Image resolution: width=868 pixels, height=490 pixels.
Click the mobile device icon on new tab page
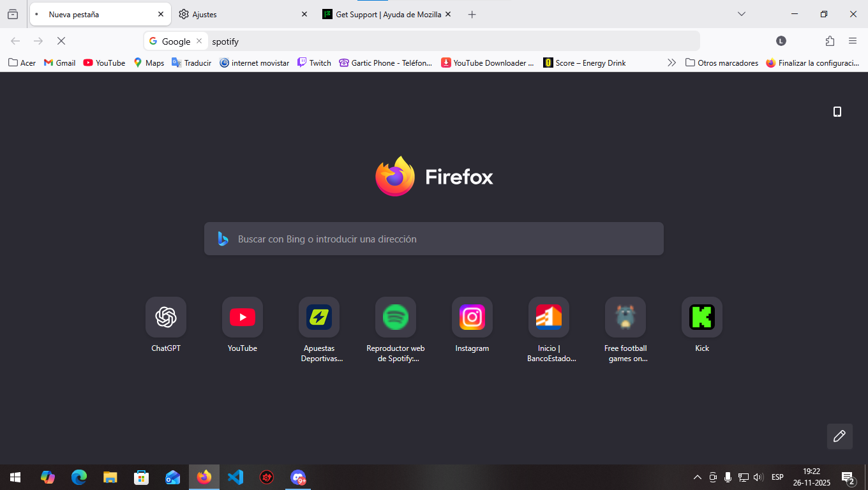point(837,112)
